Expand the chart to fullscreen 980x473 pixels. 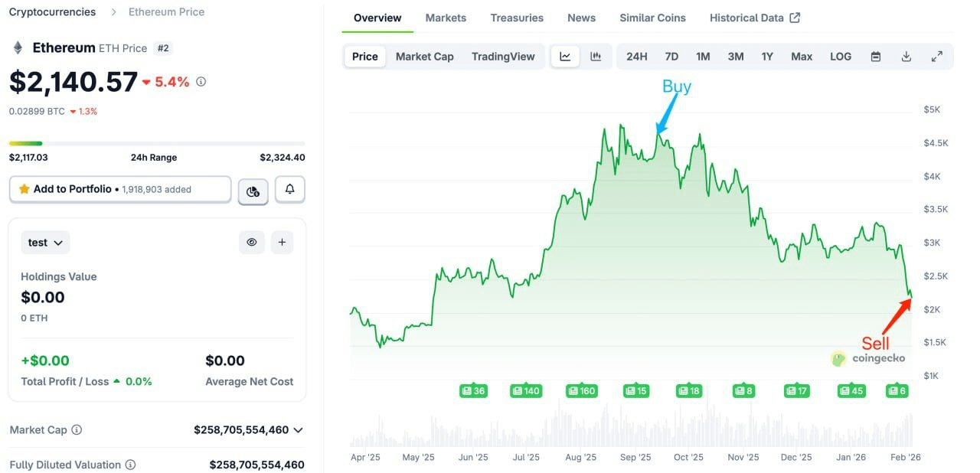click(936, 57)
